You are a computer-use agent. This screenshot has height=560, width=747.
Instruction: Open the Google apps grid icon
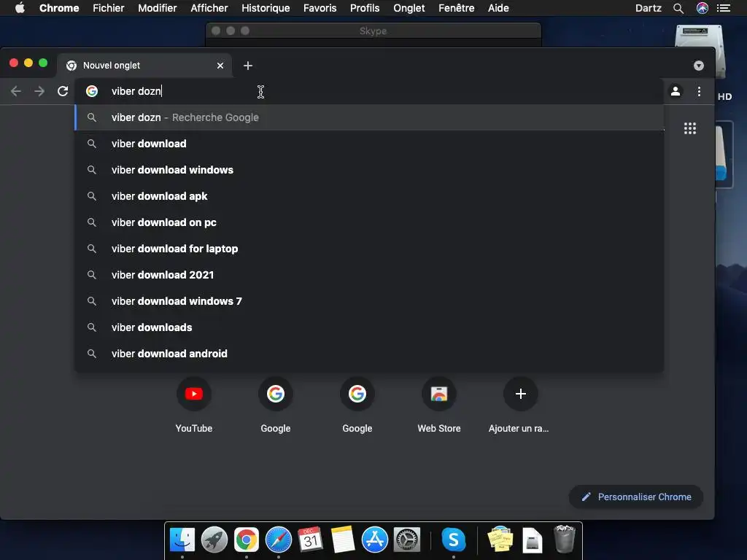pos(690,128)
